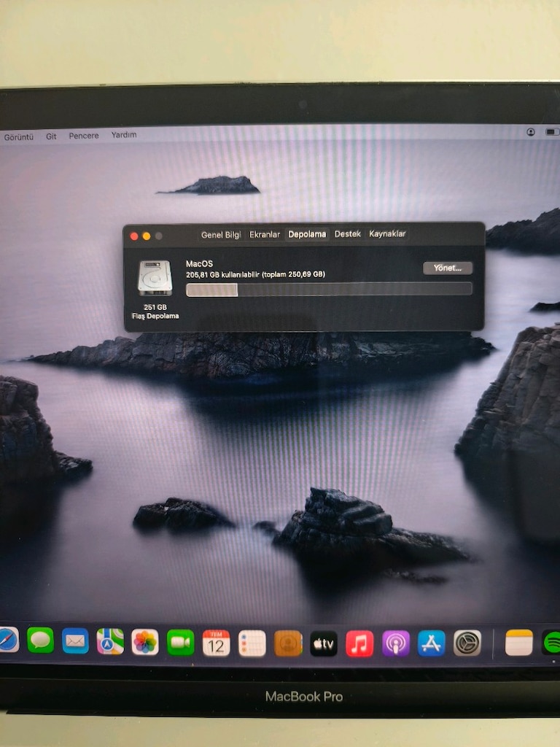This screenshot has height=747, width=560.
Task: Open the Yardım menu
Action: click(x=124, y=135)
